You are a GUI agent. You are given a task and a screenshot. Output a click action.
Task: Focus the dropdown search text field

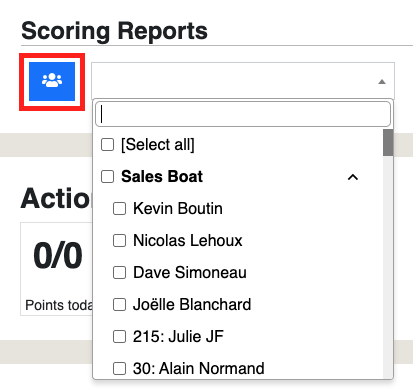(243, 114)
